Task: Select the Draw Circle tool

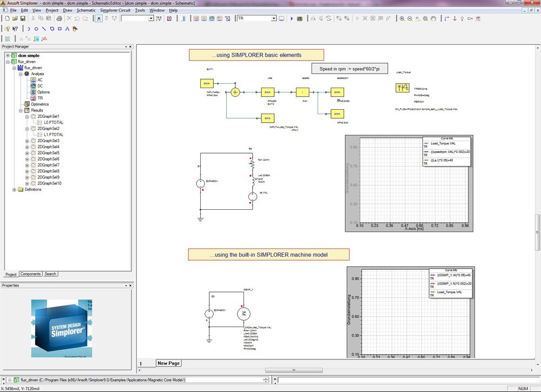Action: (x=36, y=29)
